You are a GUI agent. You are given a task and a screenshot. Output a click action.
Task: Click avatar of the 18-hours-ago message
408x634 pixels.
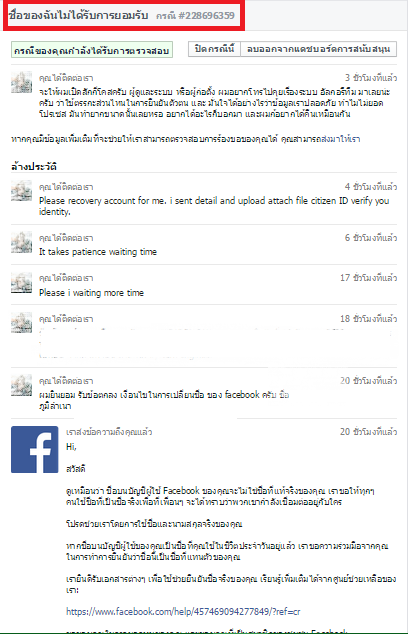point(21,323)
